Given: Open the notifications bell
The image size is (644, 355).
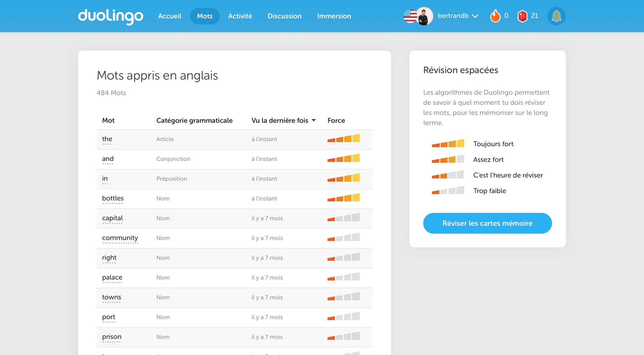Looking at the screenshot, I should tap(557, 16).
